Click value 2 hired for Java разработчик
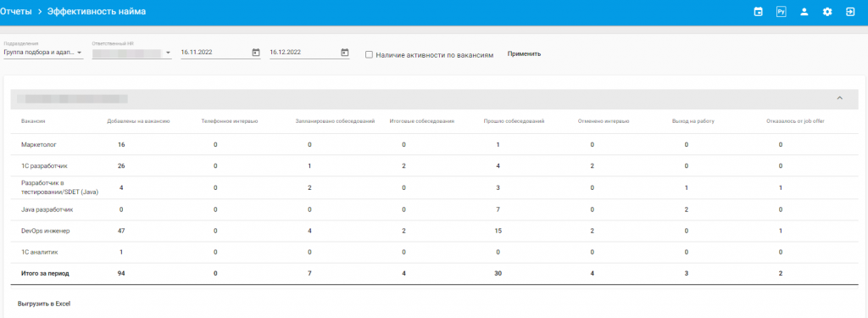This screenshot has width=868, height=318. [x=687, y=209]
